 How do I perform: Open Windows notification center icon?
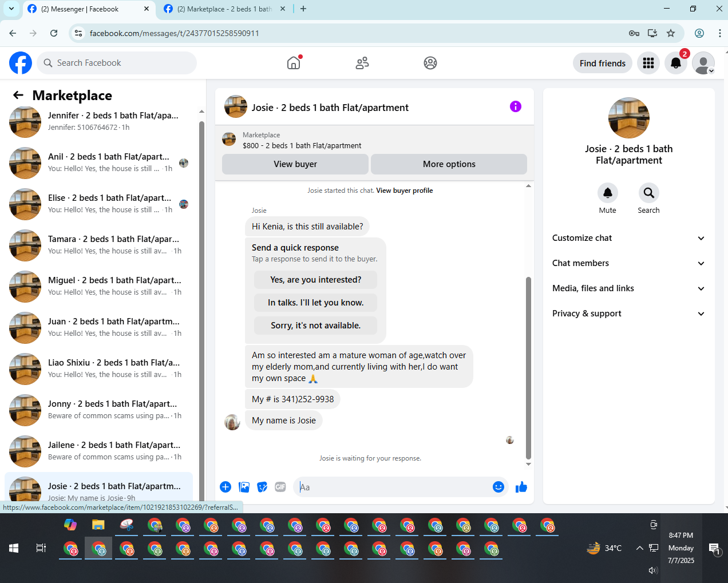click(x=714, y=549)
